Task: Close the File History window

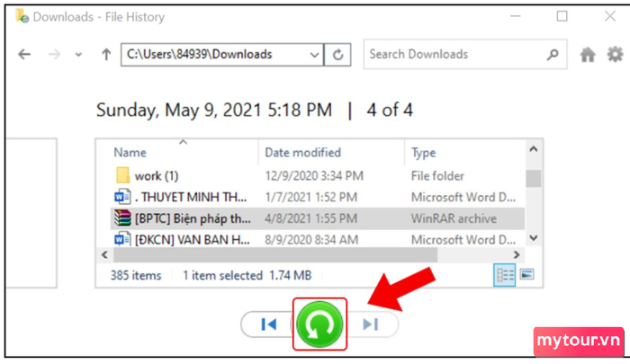Action: pos(610,16)
